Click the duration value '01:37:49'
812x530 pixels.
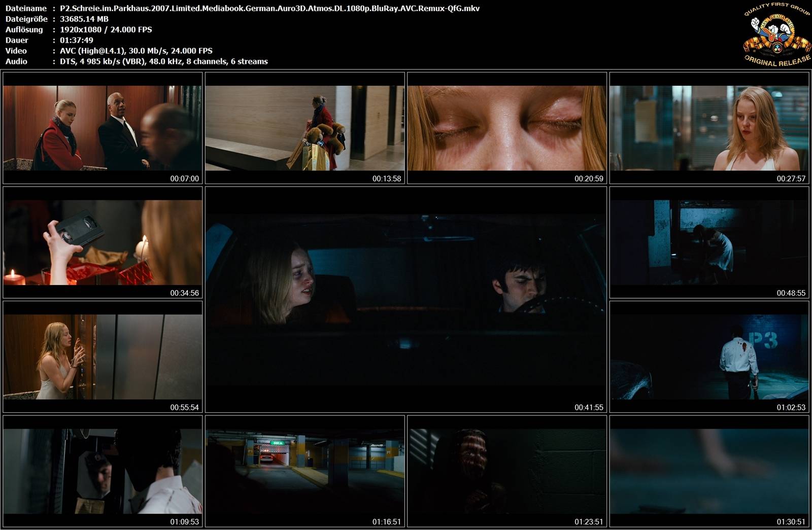(x=77, y=40)
